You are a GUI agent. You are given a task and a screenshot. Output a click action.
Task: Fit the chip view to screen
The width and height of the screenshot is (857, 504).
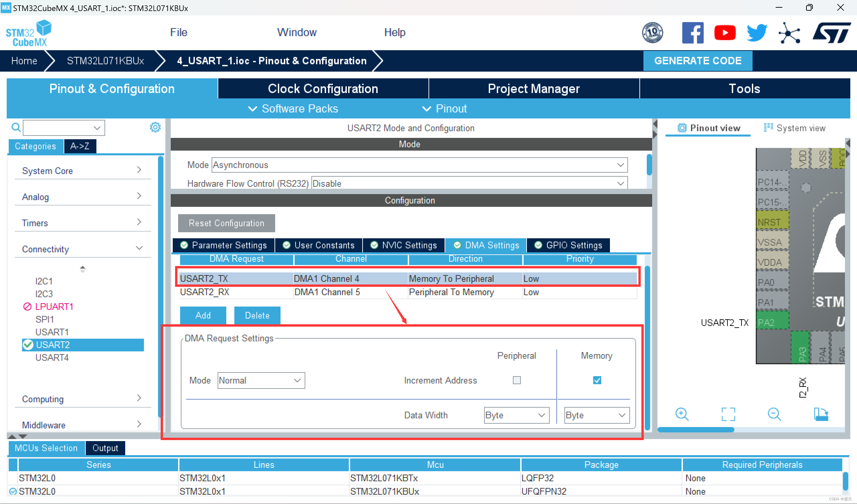pyautogui.click(x=728, y=414)
